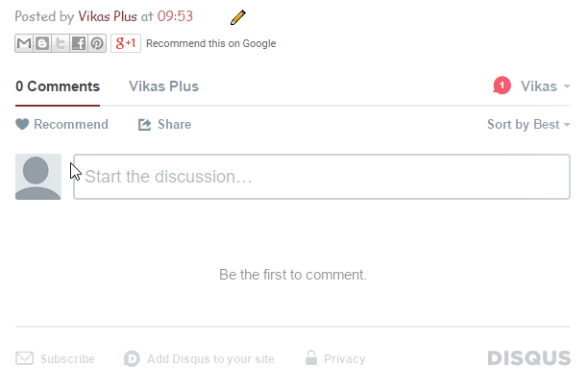Open Add Disqus to your site
This screenshot has height=390, width=588.
point(199,358)
